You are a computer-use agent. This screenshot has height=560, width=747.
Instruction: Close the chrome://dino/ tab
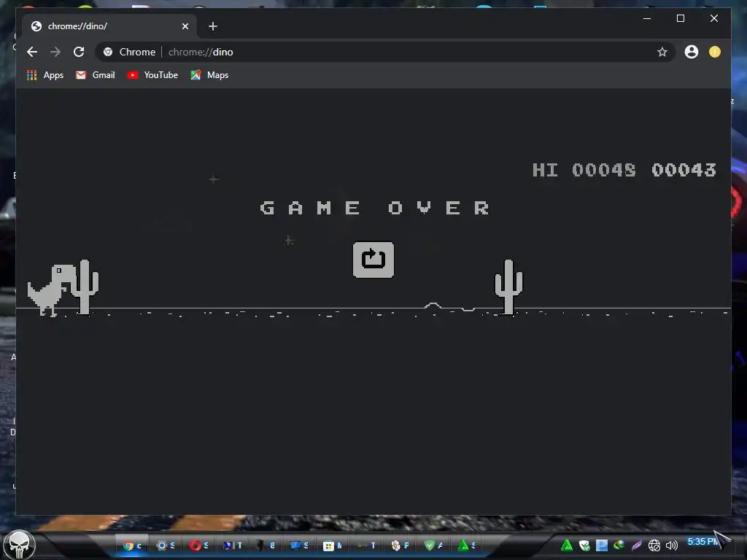185,26
